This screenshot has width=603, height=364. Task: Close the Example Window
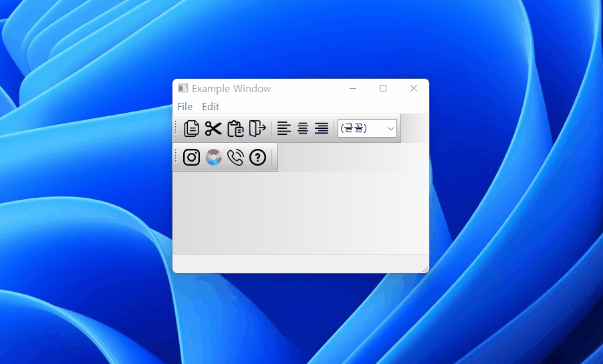414,88
